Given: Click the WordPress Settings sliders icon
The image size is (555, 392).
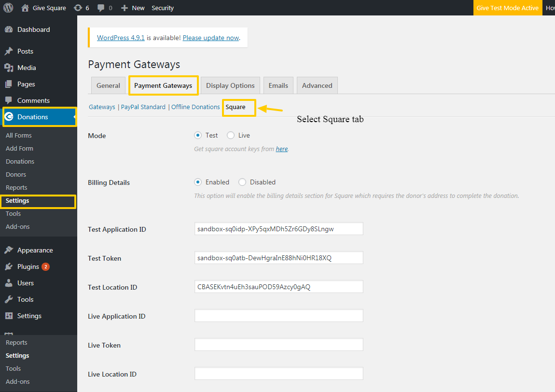Looking at the screenshot, I should pyautogui.click(x=9, y=316).
